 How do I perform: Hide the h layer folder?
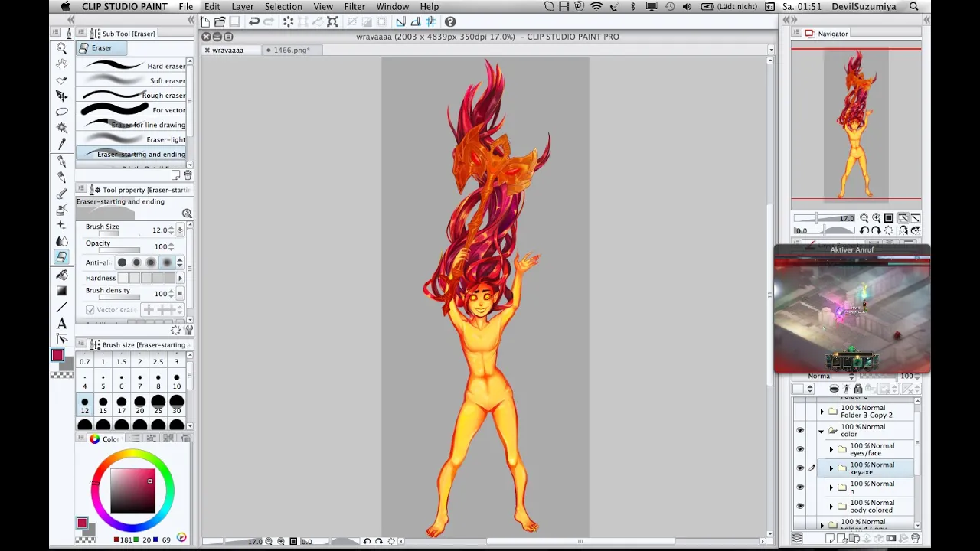(800, 487)
